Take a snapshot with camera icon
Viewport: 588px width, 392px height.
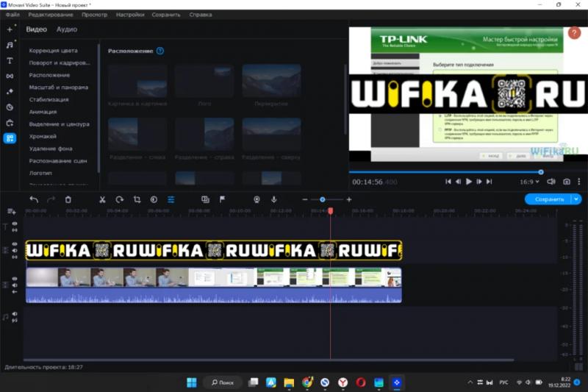[x=567, y=182]
